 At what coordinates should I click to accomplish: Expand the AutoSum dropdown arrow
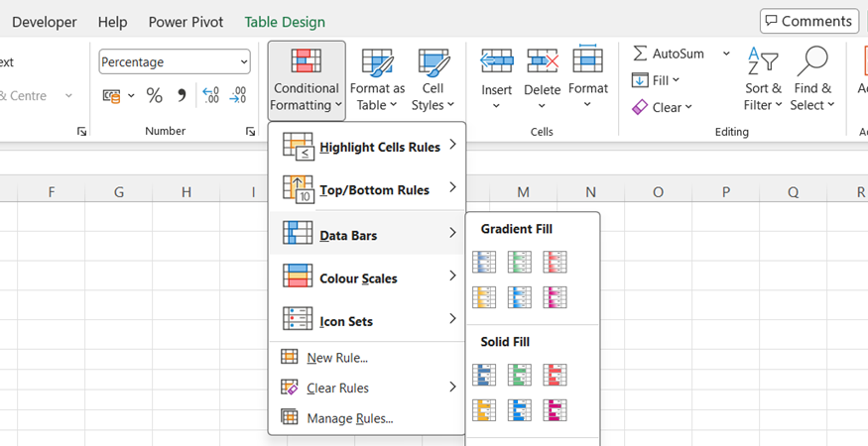point(726,54)
